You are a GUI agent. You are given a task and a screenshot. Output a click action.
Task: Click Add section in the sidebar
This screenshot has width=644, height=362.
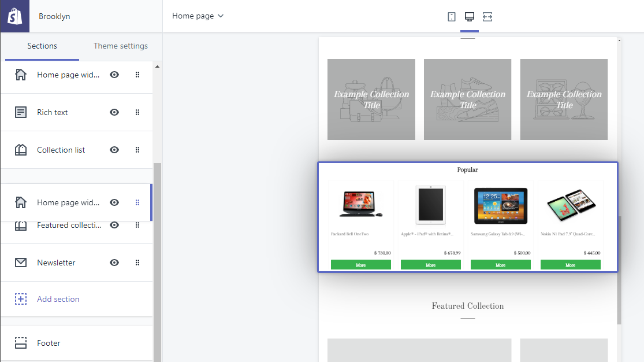[58, 299]
